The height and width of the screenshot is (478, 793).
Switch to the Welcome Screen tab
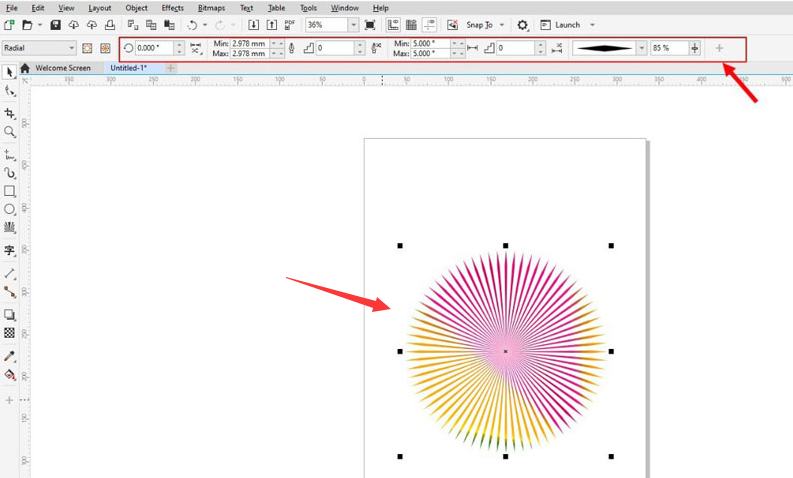[x=63, y=68]
